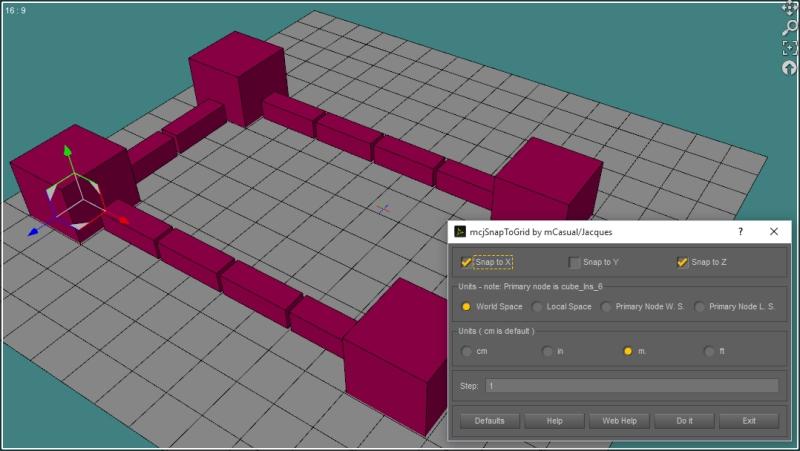The width and height of the screenshot is (800, 451).
Task: Click the green Y-axis gizmo arrow
Action: tap(67, 151)
